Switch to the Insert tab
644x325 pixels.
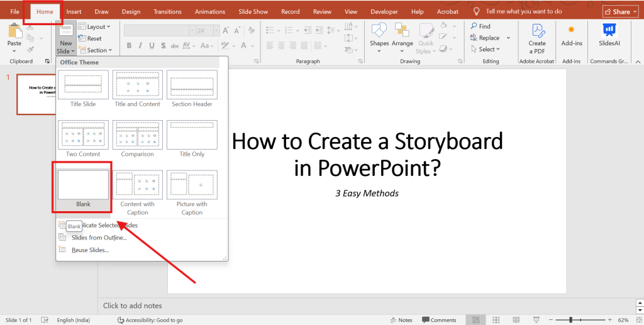pyautogui.click(x=74, y=11)
